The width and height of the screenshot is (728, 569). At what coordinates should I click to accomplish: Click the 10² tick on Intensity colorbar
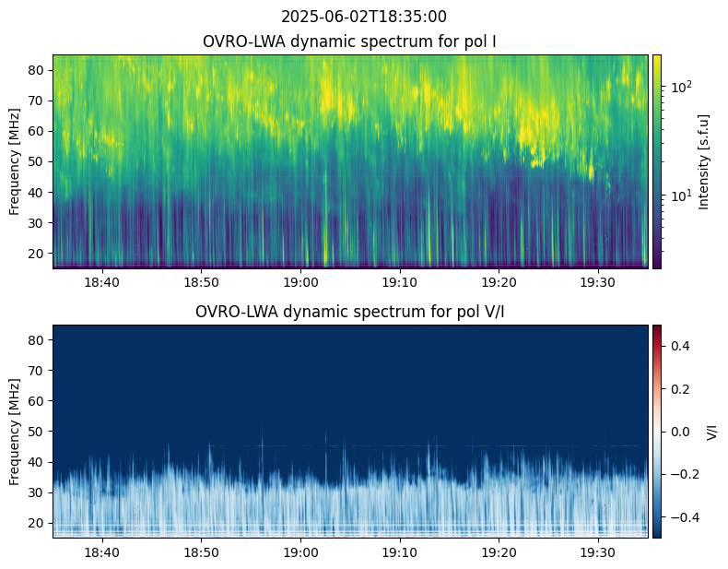tap(680, 87)
